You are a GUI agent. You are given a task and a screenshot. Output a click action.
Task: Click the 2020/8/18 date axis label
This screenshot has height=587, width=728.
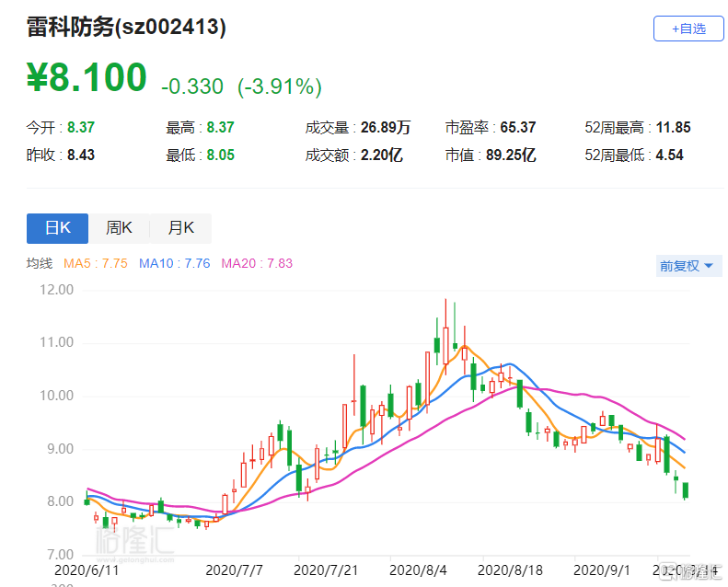click(x=510, y=570)
